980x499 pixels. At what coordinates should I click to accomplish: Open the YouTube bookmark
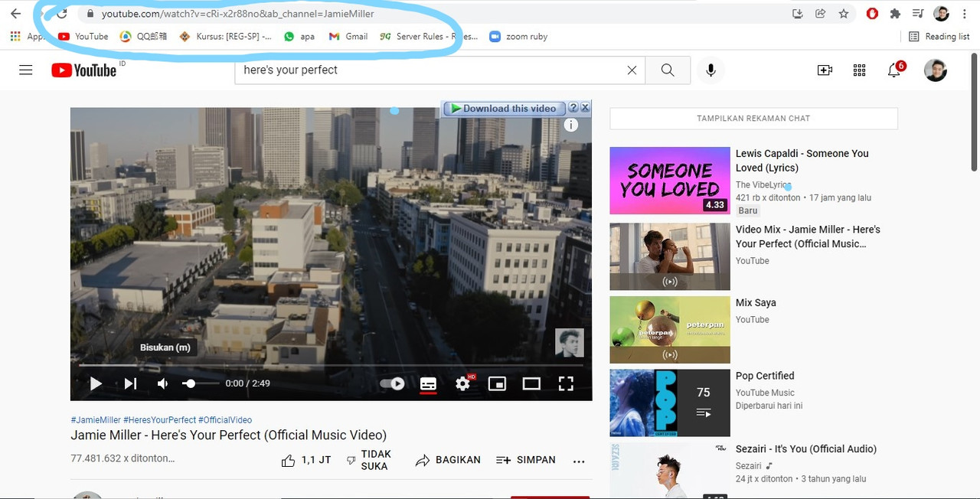(83, 36)
